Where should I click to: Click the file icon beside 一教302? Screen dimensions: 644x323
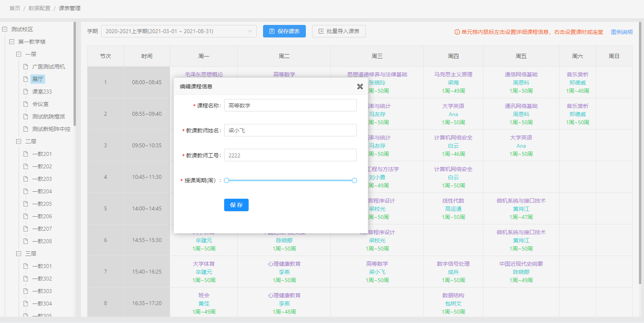pos(26,279)
